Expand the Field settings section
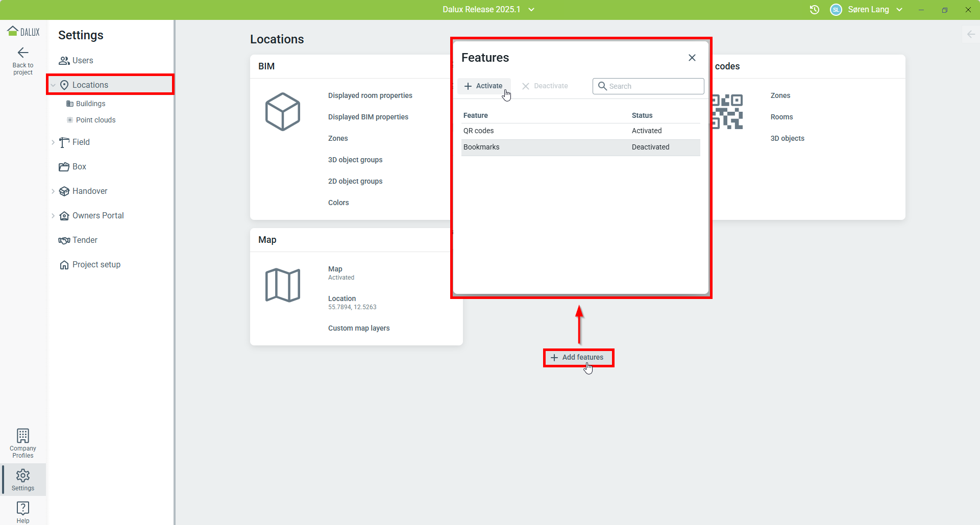The width and height of the screenshot is (980, 525). click(53, 142)
